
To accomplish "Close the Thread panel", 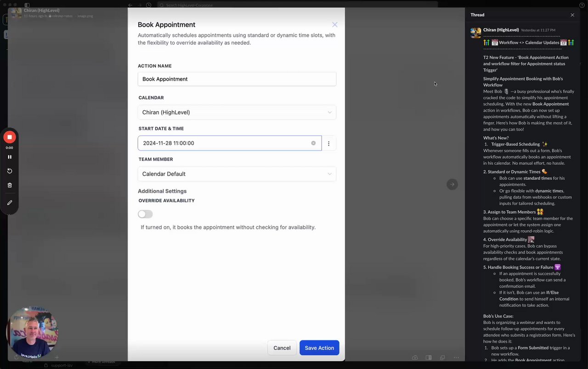I will 572,15.
